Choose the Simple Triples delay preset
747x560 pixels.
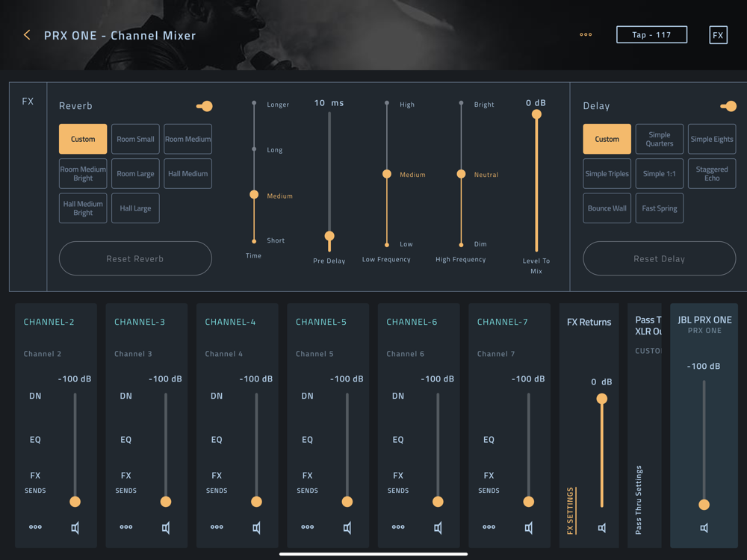point(607,174)
